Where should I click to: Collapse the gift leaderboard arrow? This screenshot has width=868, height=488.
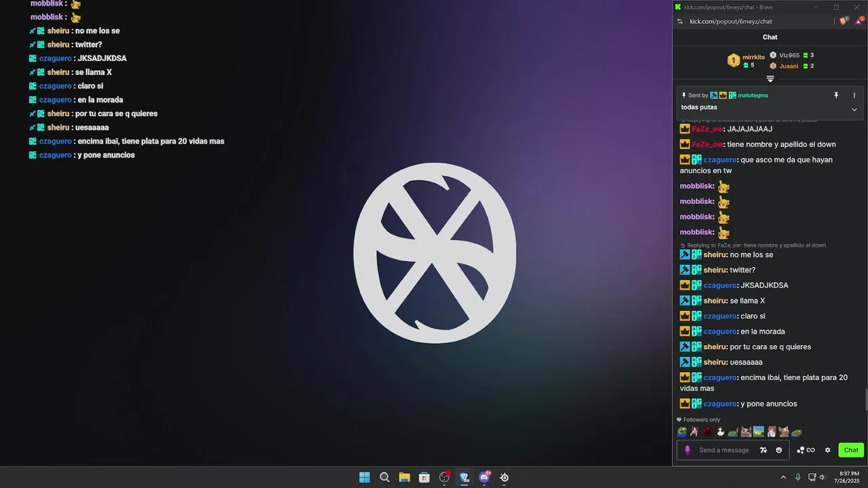coord(770,79)
